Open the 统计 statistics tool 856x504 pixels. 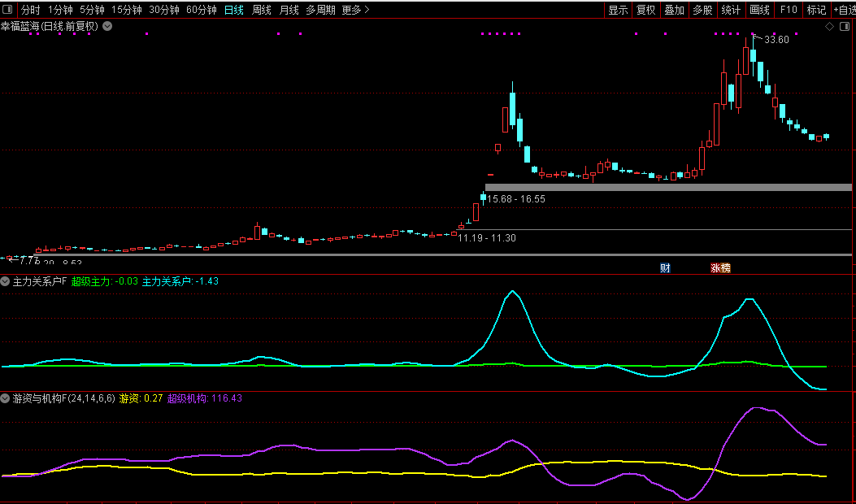(x=731, y=10)
